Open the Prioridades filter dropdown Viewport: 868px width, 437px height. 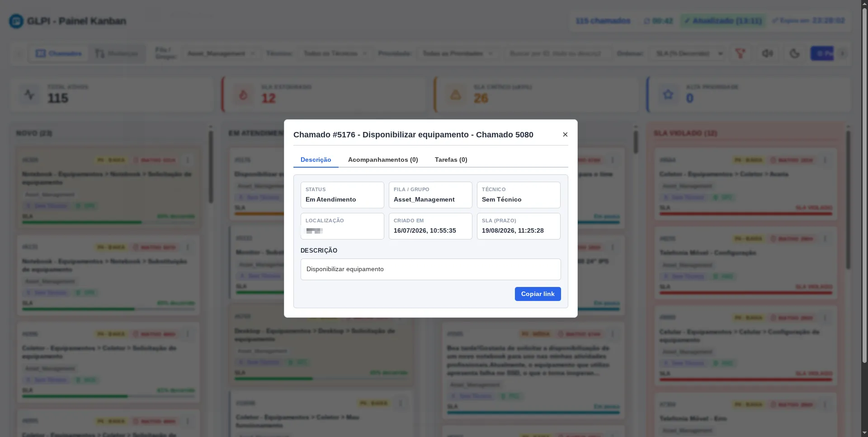pos(458,53)
